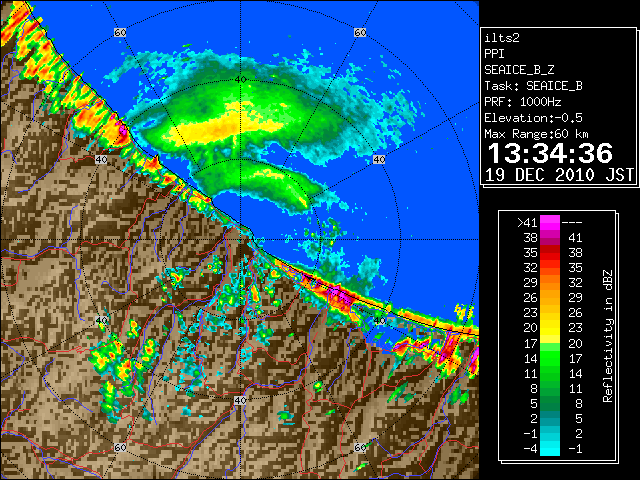
Task: Select the "PPI" scan type label
Action: click(x=494, y=54)
